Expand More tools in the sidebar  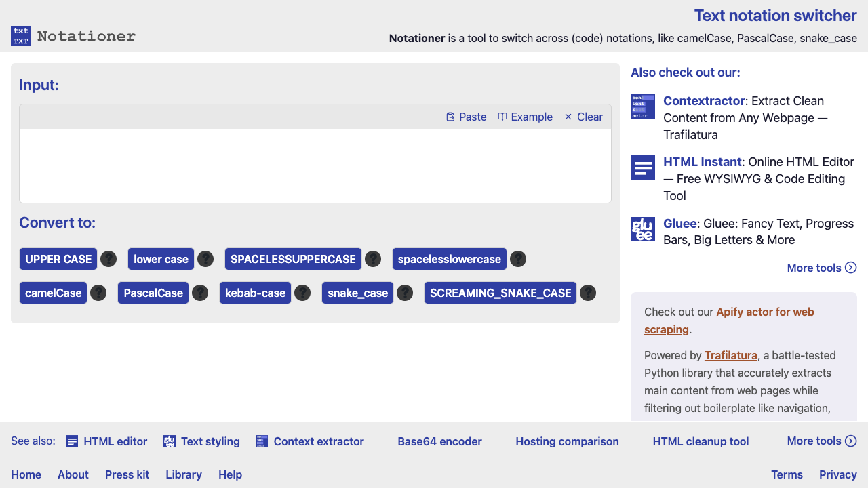click(821, 268)
